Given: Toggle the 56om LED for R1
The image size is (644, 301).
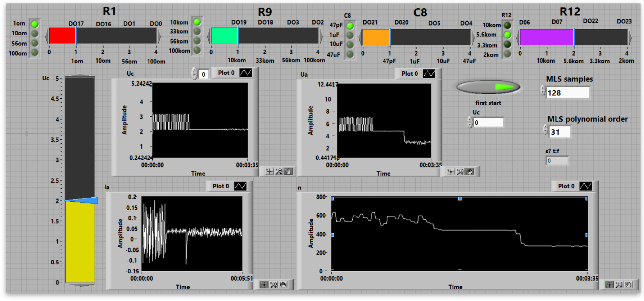Looking at the screenshot, I should point(35,43).
